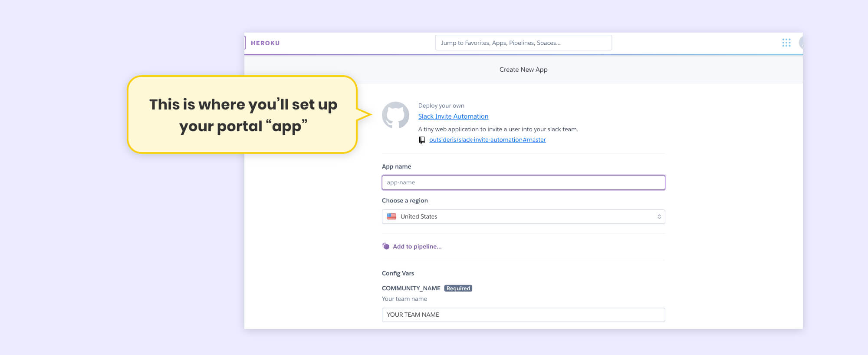This screenshot has height=355, width=868.
Task: Click the Config Vars section heading
Action: (398, 273)
